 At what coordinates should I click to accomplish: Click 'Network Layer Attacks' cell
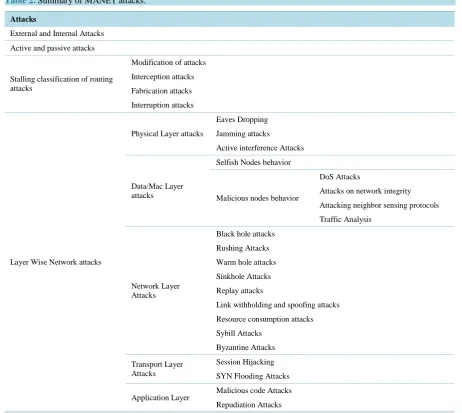click(155, 290)
